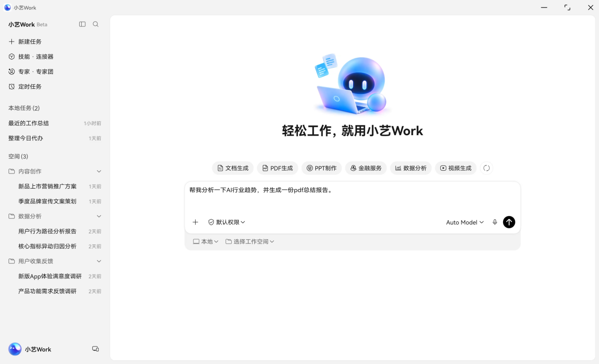Open the Auto Model dropdown
The height and width of the screenshot is (364, 599).
tap(465, 222)
